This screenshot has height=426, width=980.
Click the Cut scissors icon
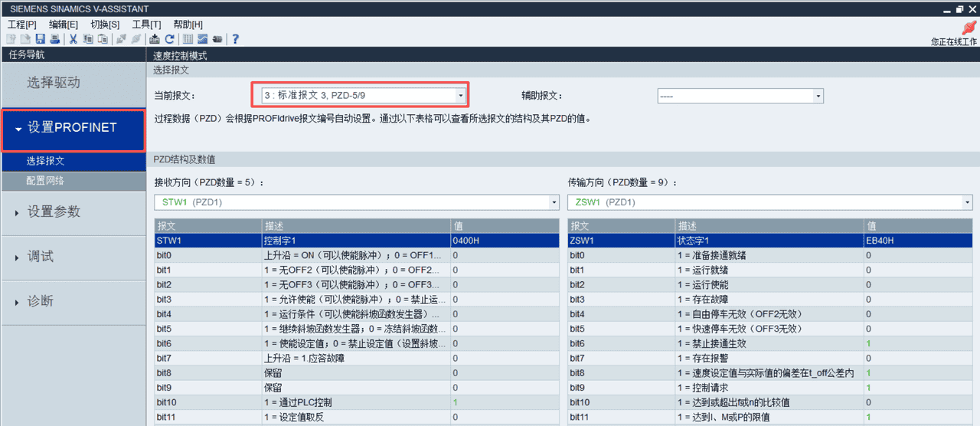tap(73, 39)
